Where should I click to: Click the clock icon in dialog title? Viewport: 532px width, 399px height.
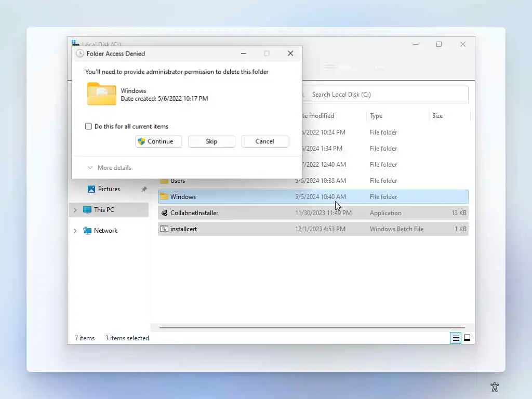[79, 54]
